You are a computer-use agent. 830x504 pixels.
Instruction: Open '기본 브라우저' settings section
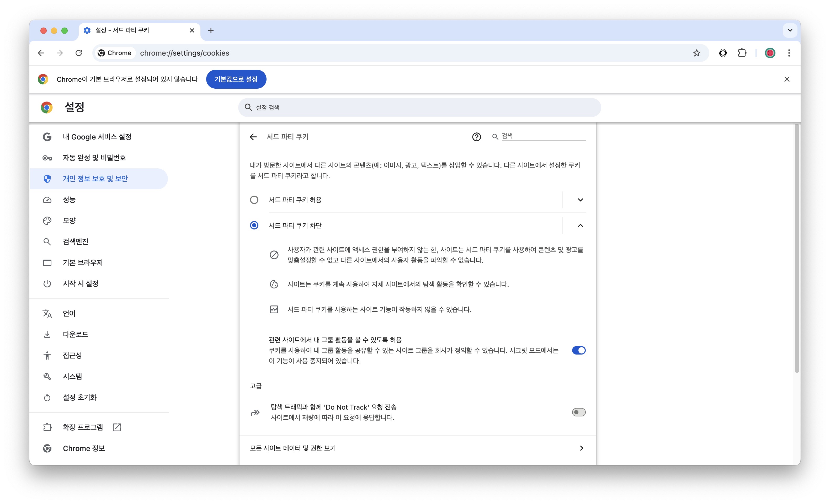99,262
